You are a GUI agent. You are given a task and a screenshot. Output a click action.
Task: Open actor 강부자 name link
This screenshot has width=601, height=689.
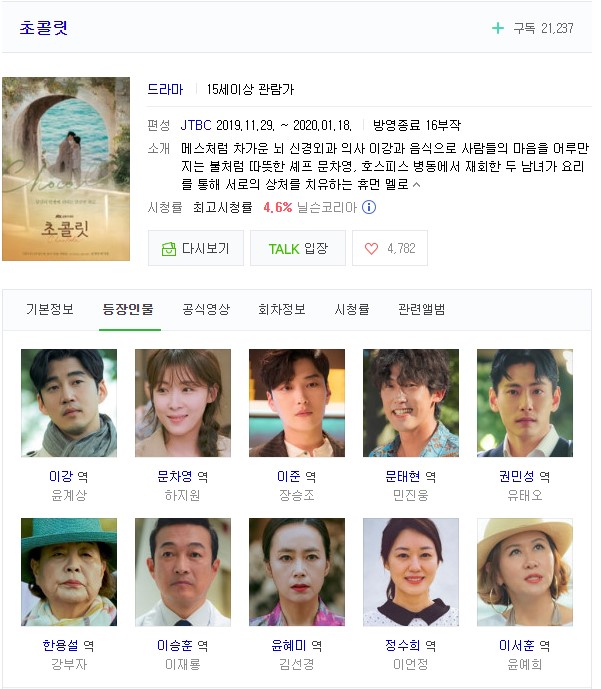click(x=69, y=664)
